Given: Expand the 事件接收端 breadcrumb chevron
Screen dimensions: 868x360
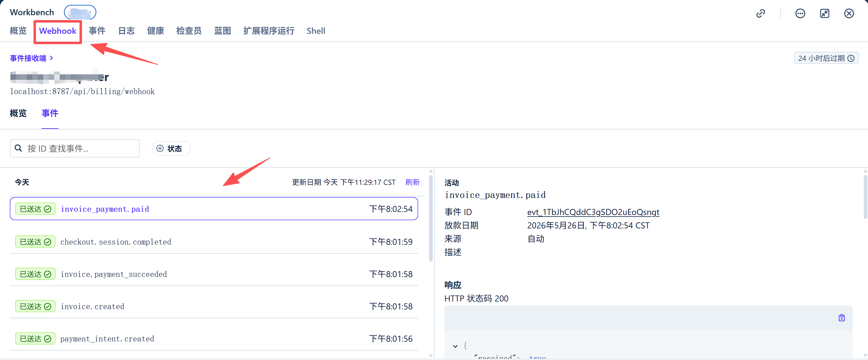Looking at the screenshot, I should pyautogui.click(x=52, y=58).
